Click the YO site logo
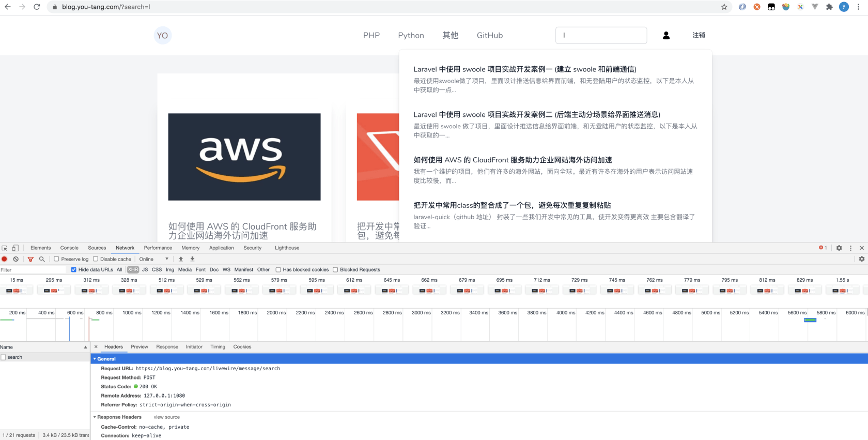 (162, 35)
